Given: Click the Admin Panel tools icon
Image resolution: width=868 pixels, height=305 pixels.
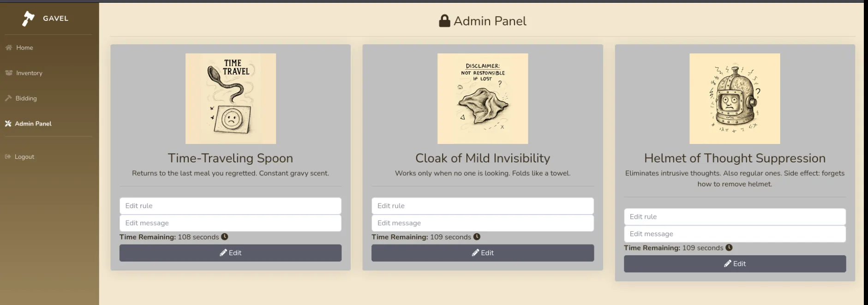Looking at the screenshot, I should (x=8, y=124).
